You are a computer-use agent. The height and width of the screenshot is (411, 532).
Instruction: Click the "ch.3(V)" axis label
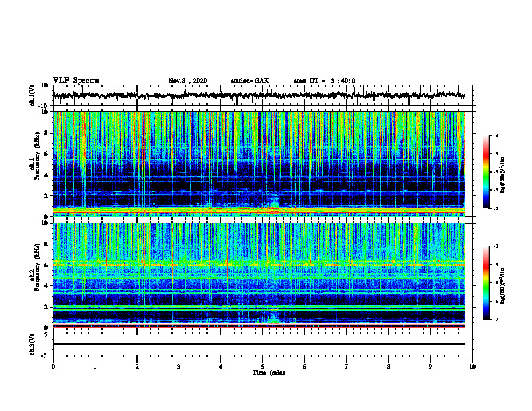coord(32,345)
